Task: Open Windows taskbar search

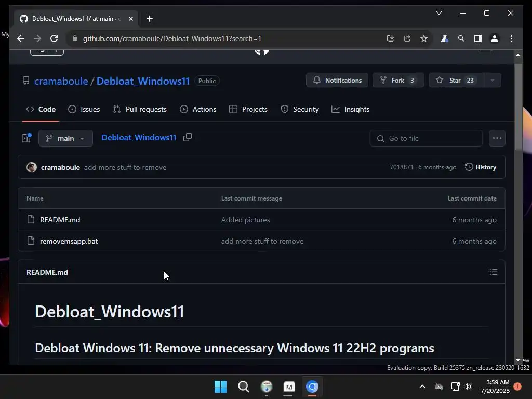Action: pos(243,387)
